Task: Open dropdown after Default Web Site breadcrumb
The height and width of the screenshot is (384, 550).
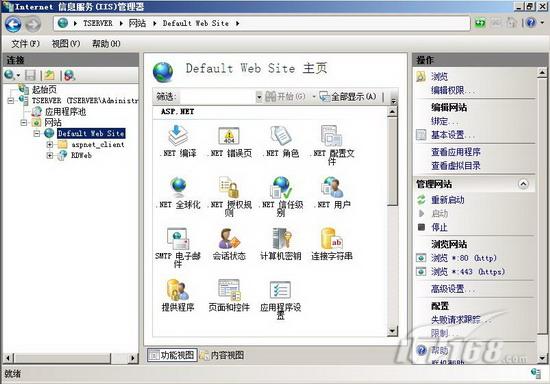Action: 237,23
